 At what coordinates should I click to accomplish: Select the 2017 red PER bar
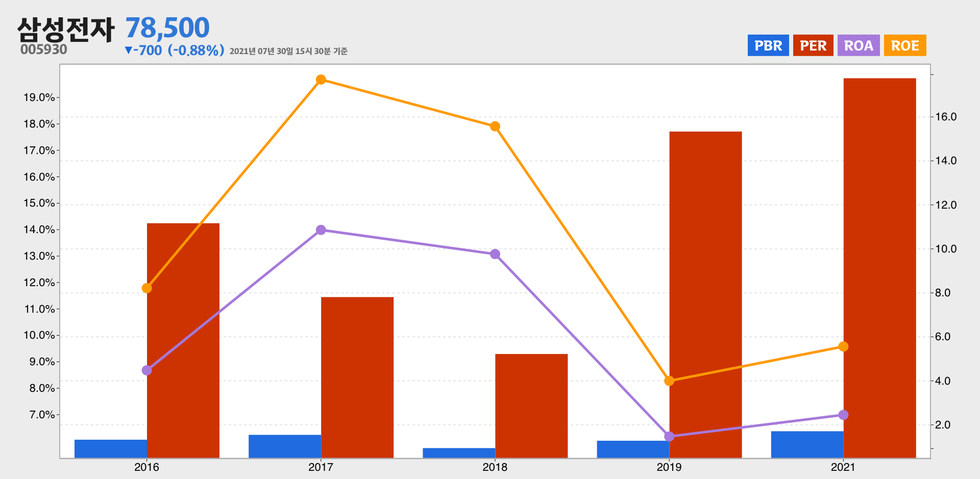(x=357, y=377)
